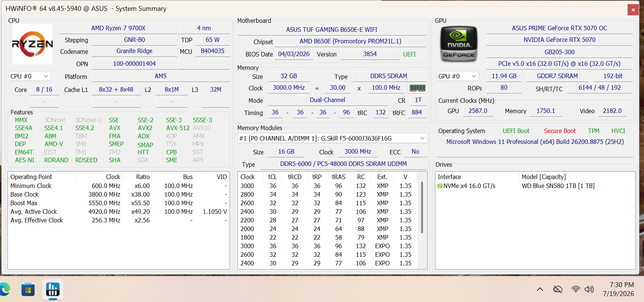
Task: Click the WD Blue SN580 1TB drive entry
Action: [x=558, y=186]
